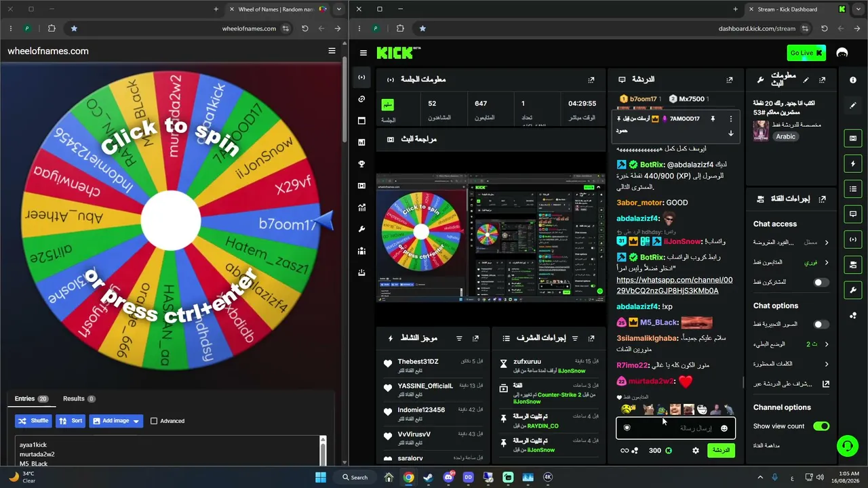Screen dimensions: 868x488
Task: Shuffle the wheel entries
Action: [33, 421]
